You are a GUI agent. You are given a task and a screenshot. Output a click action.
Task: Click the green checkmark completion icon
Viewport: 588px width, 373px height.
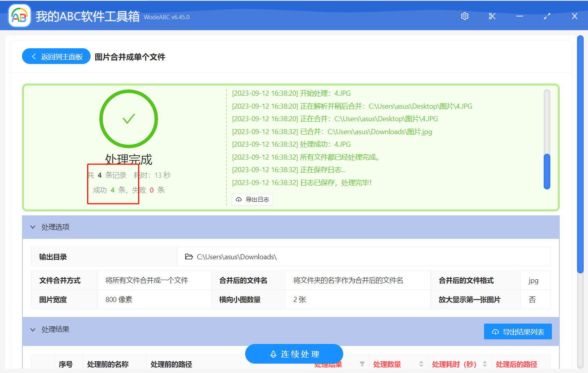coord(129,118)
